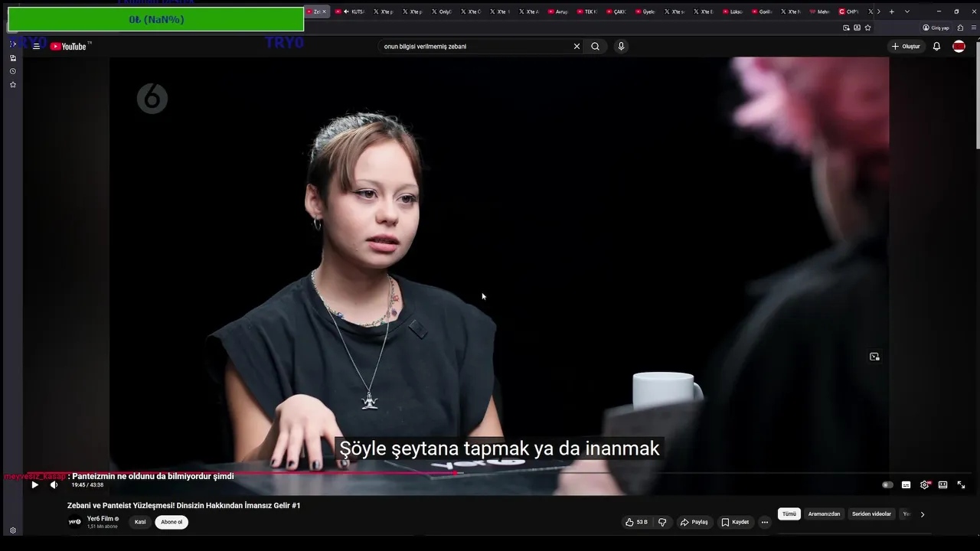Click the browser sidebar bookmarks star icon
980x551 pixels.
(13, 85)
